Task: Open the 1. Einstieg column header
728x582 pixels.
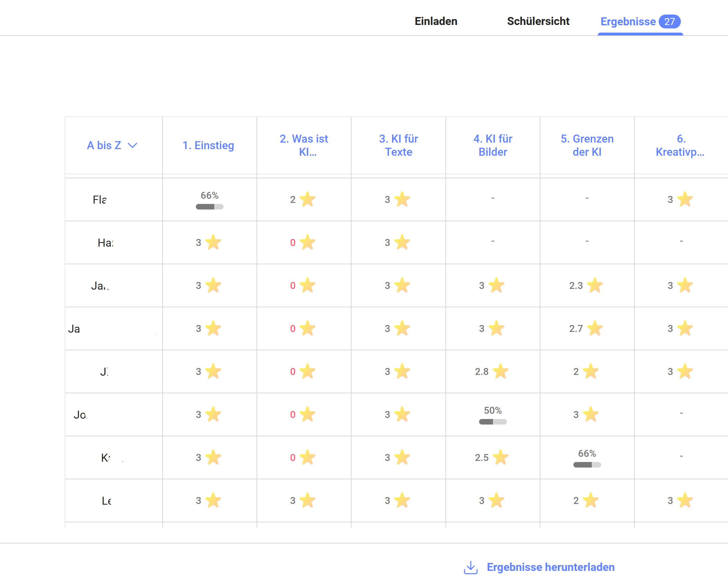Action: [x=208, y=145]
